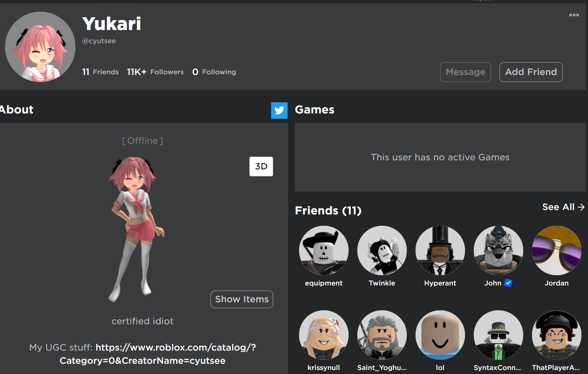Open the smiley-face avatar named lol
The width and height of the screenshot is (588, 374).
(x=440, y=335)
